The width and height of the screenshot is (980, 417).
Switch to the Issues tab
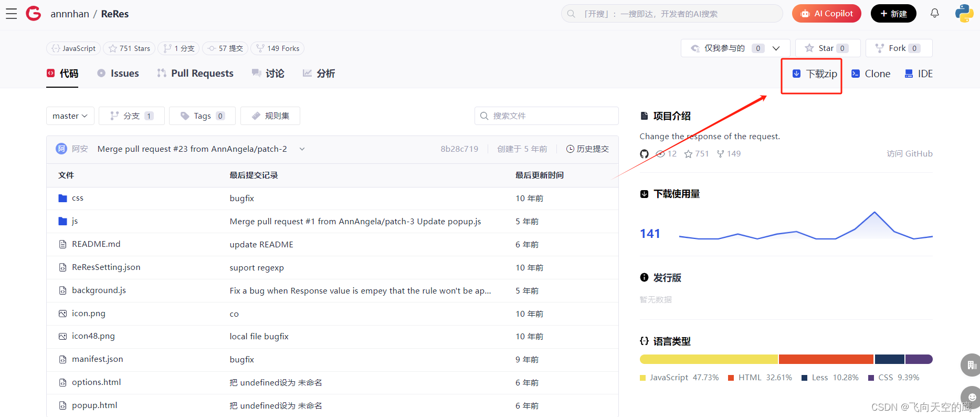coord(118,74)
